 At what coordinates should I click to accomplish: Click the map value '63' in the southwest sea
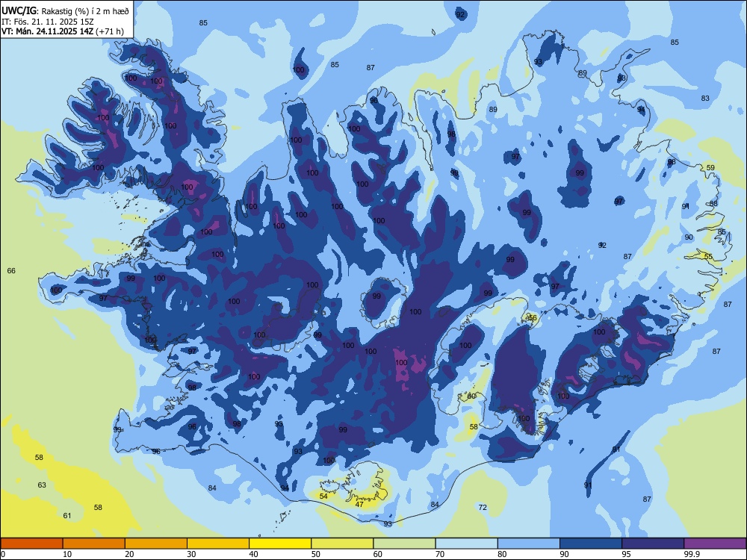pos(42,485)
